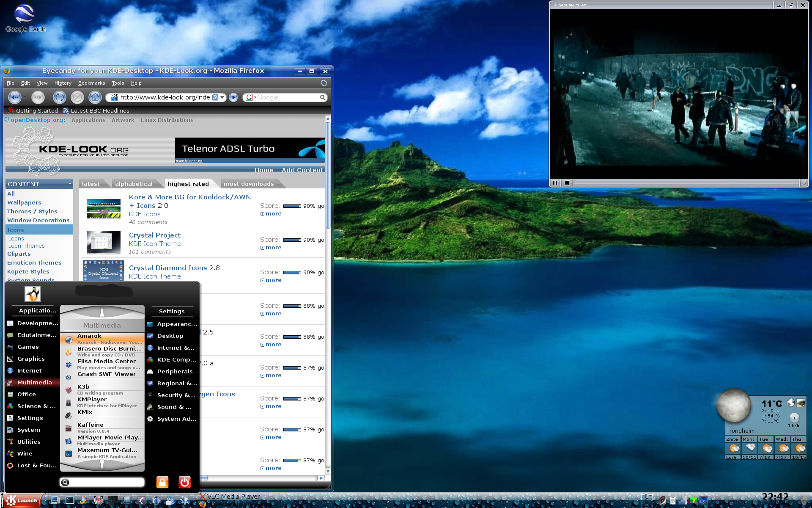The image size is (812, 508).
Task: Switch to the most downloads tab
Action: pyautogui.click(x=249, y=184)
